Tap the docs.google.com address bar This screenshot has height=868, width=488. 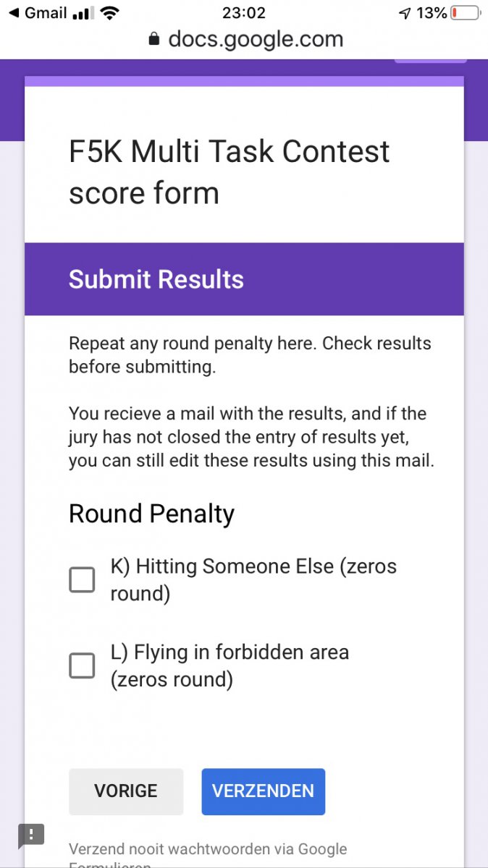click(245, 39)
